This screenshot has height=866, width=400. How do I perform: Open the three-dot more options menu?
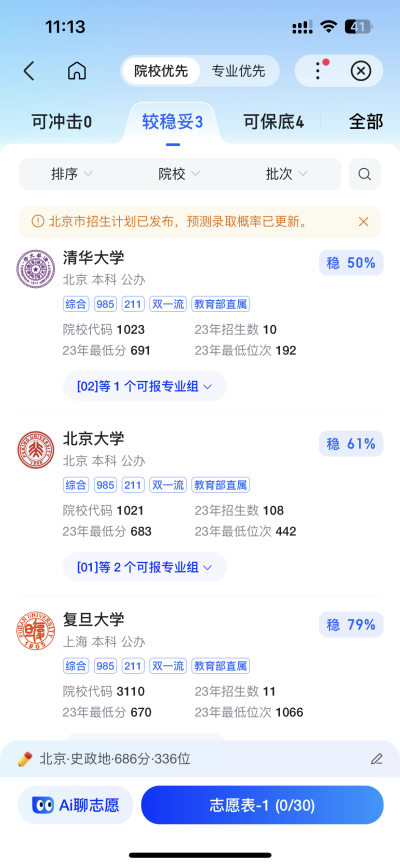pos(318,71)
